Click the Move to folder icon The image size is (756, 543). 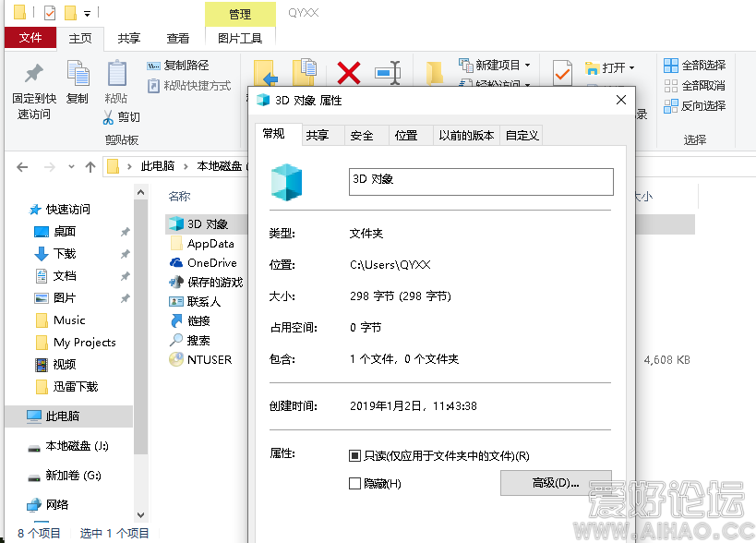pyautogui.click(x=266, y=72)
